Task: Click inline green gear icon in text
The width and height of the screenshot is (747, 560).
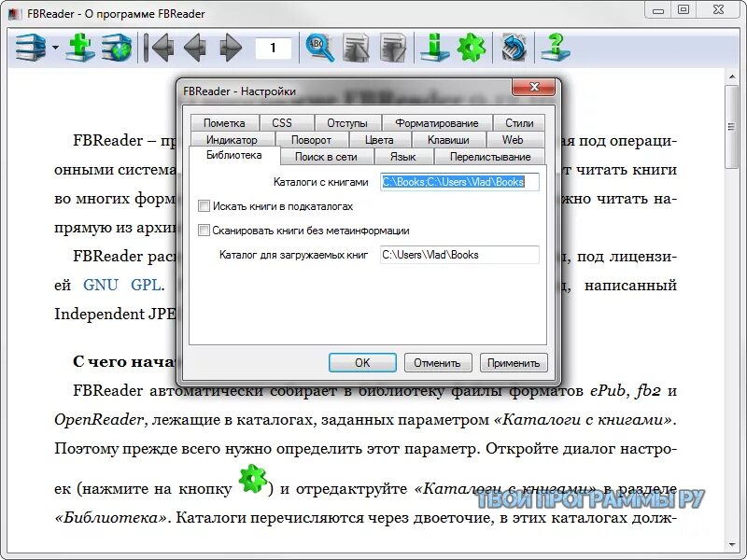Action: tap(252, 479)
